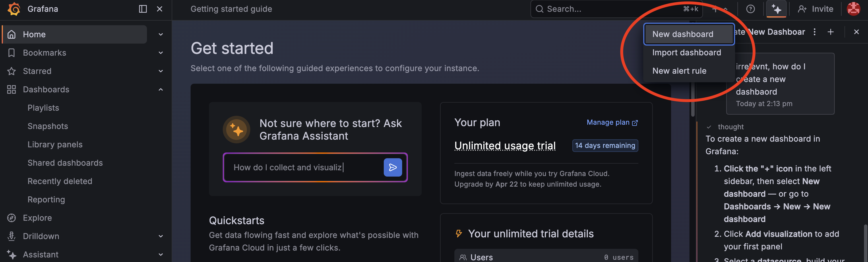868x262 pixels.
Task: Click the main page vertical scrollbar
Action: [692, 69]
